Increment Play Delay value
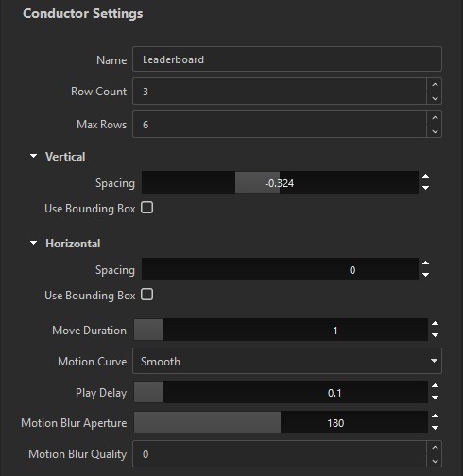Viewport: 463px width, 476px height. pos(435,386)
